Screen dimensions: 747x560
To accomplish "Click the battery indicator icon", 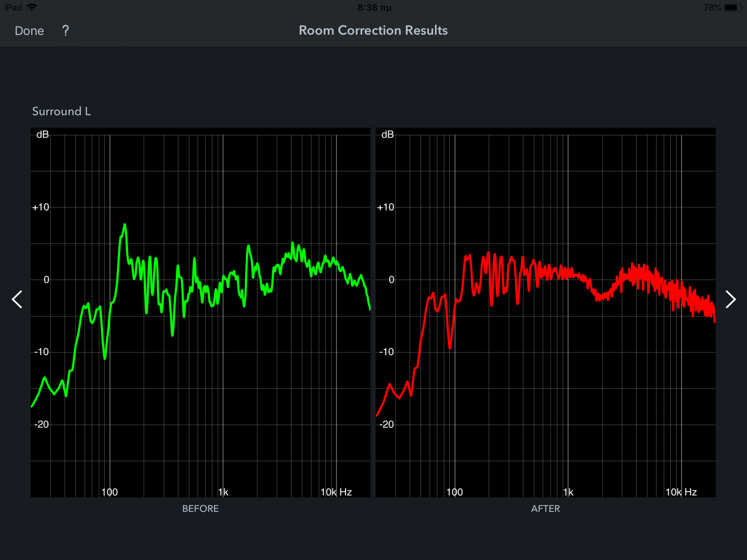I will (732, 7).
